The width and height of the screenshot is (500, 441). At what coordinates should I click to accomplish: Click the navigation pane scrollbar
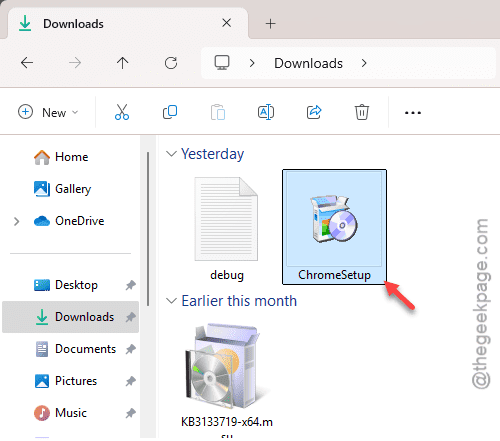148,229
